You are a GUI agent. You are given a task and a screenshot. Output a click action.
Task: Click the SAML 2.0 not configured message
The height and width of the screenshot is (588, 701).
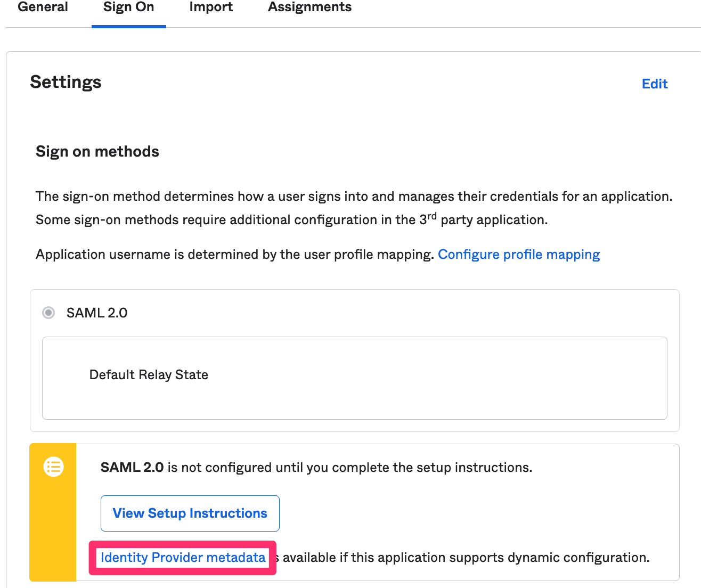point(316,468)
